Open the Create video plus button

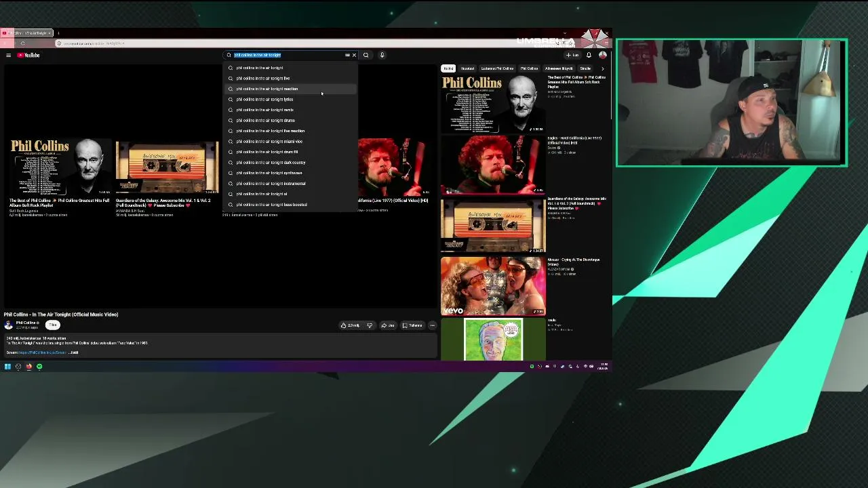pos(572,55)
